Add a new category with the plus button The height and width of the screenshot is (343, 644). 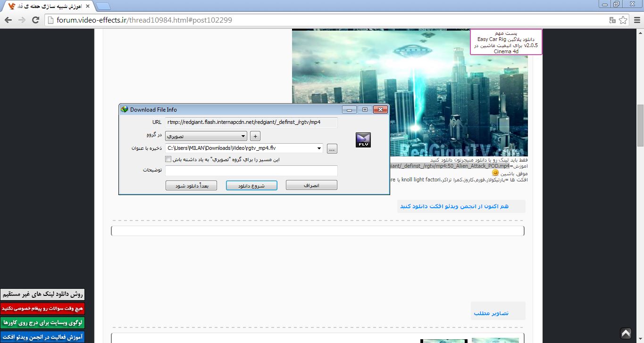click(255, 136)
